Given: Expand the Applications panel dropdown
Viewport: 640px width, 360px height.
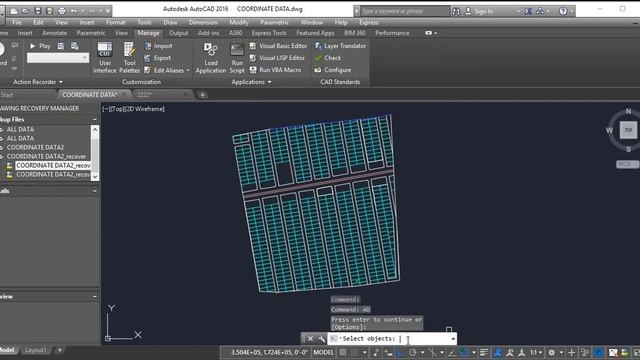Looking at the screenshot, I should click(x=269, y=82).
